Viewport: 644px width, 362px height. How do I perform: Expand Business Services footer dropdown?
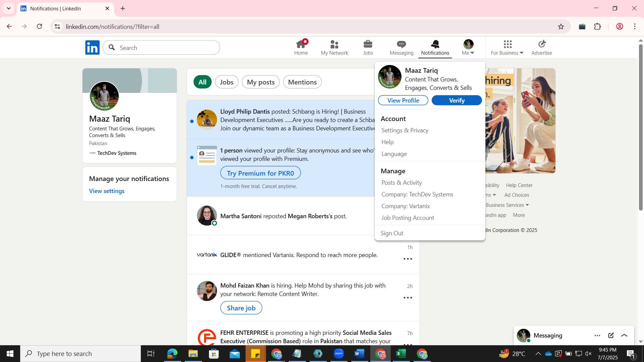[507, 205]
